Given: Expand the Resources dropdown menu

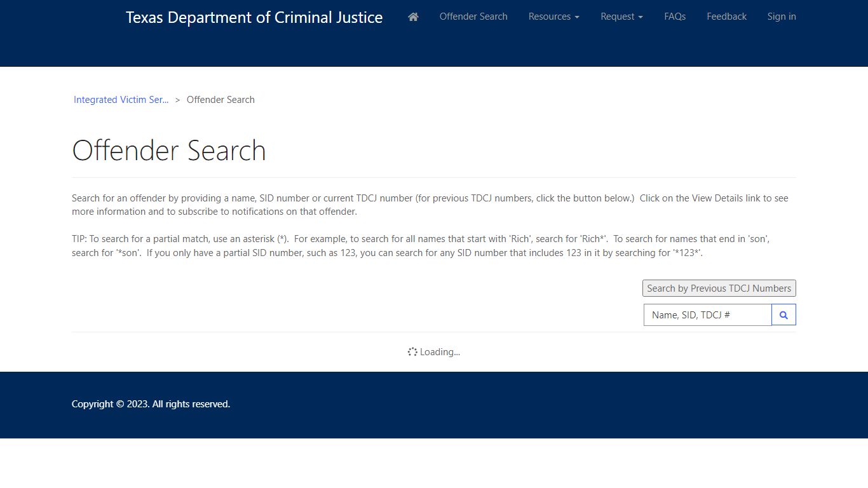Looking at the screenshot, I should point(554,17).
